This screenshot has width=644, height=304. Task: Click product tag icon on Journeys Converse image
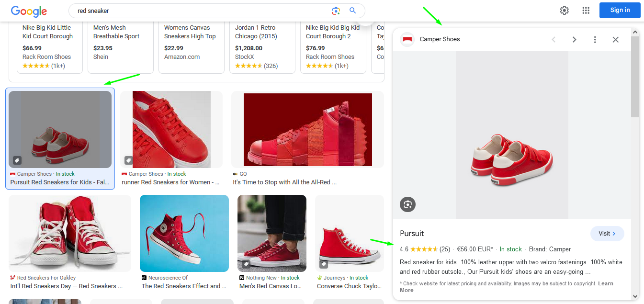[x=323, y=264]
